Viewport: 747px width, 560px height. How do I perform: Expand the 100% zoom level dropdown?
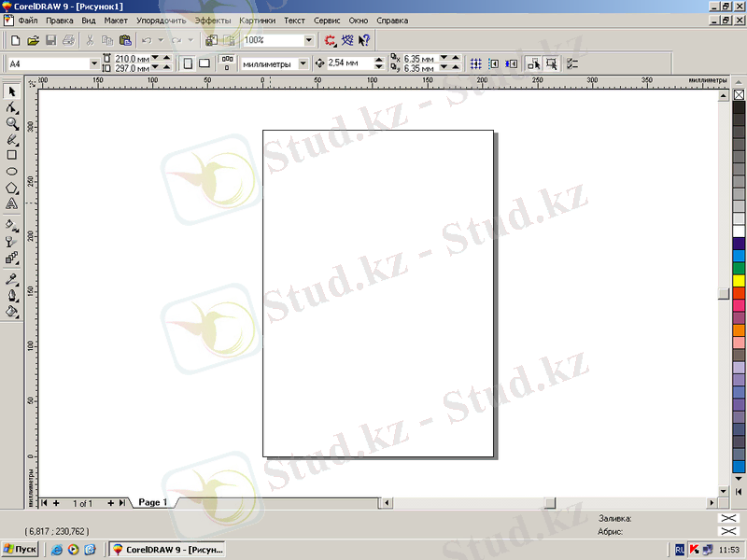(x=309, y=41)
